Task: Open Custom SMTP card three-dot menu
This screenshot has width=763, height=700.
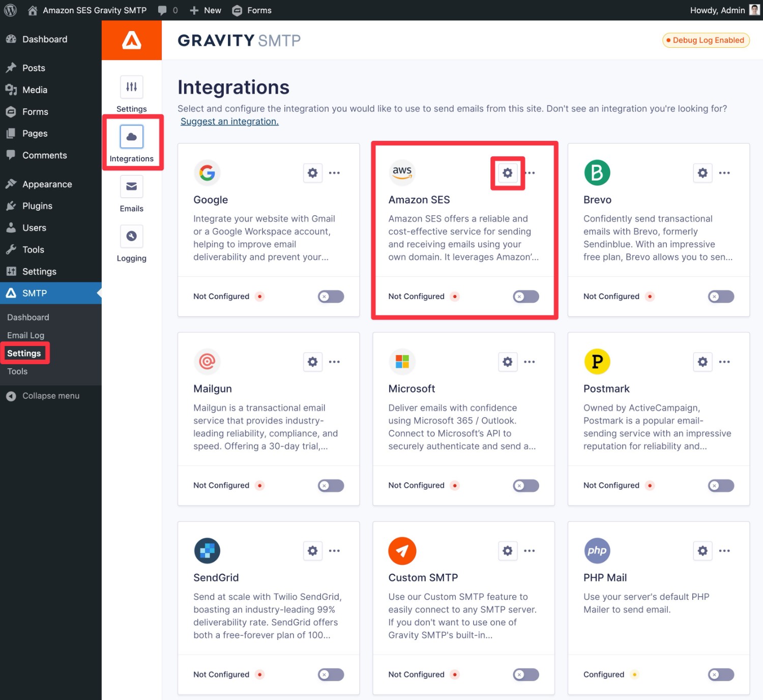Action: tap(530, 550)
